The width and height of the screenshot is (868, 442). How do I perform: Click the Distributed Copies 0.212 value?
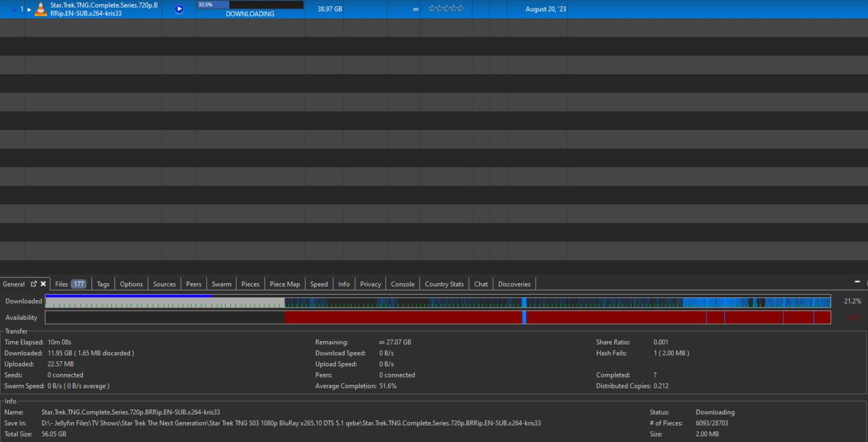[661, 386]
